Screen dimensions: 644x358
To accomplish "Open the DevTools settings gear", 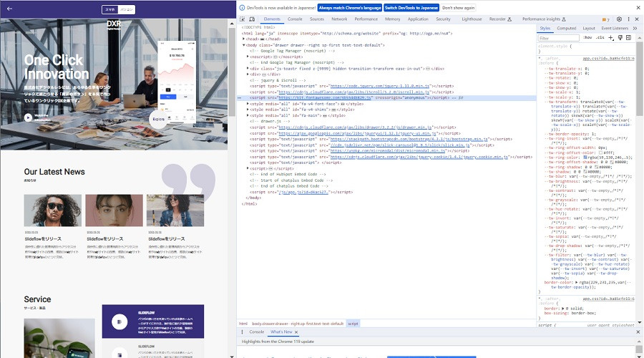I will pyautogui.click(x=619, y=19).
